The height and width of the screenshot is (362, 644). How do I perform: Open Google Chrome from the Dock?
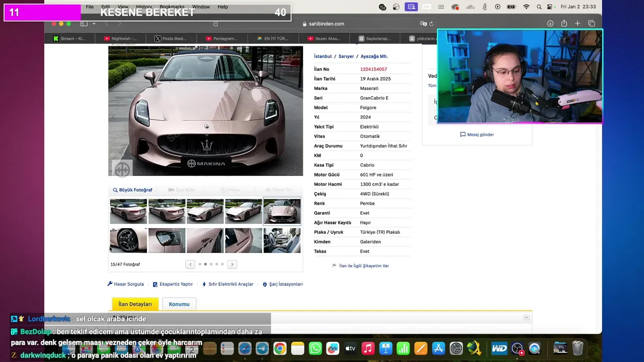[280, 348]
